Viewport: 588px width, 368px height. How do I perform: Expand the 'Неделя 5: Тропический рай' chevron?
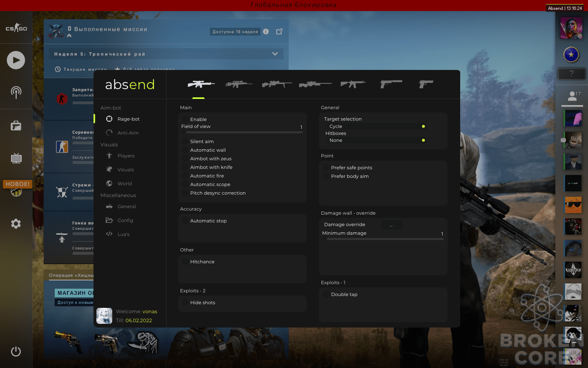pyautogui.click(x=275, y=54)
